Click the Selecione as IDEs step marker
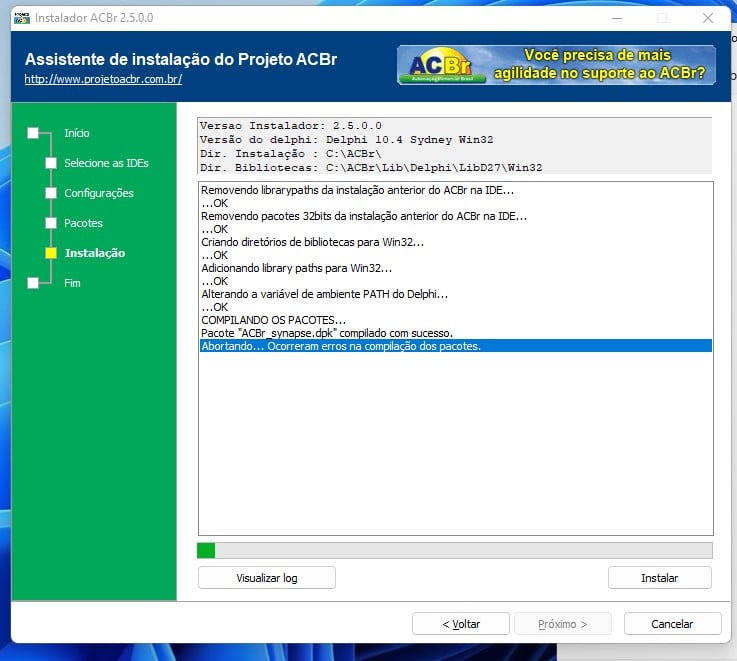The width and height of the screenshot is (737, 661). click(x=51, y=163)
